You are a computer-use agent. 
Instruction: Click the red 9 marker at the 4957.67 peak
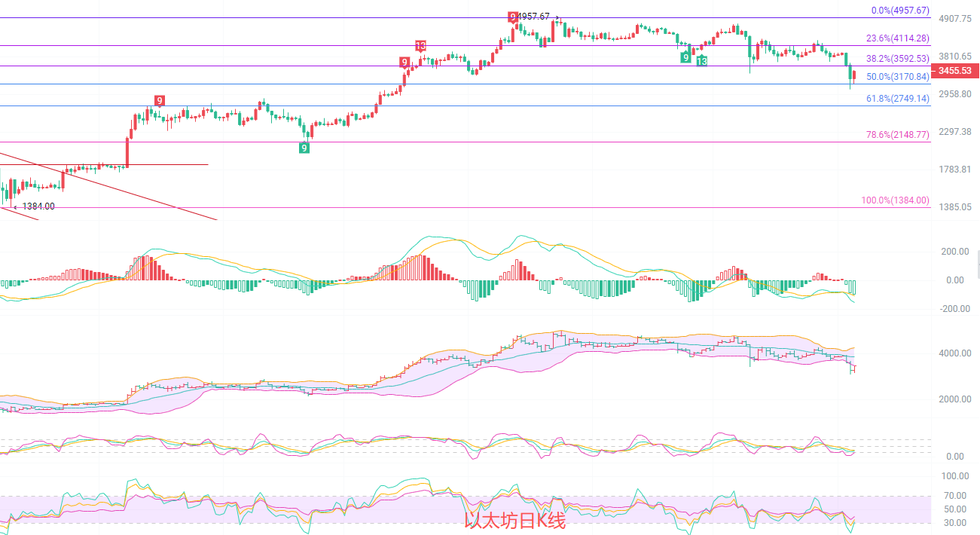pos(513,17)
